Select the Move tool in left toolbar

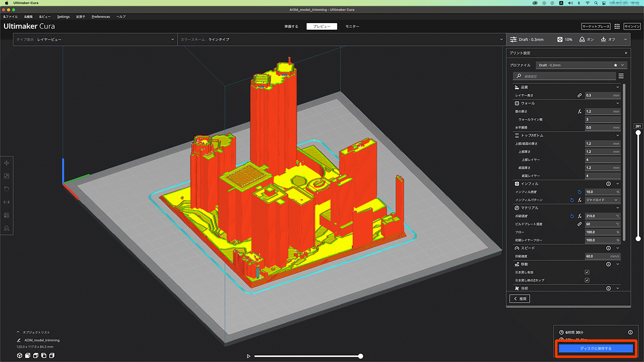click(7, 163)
